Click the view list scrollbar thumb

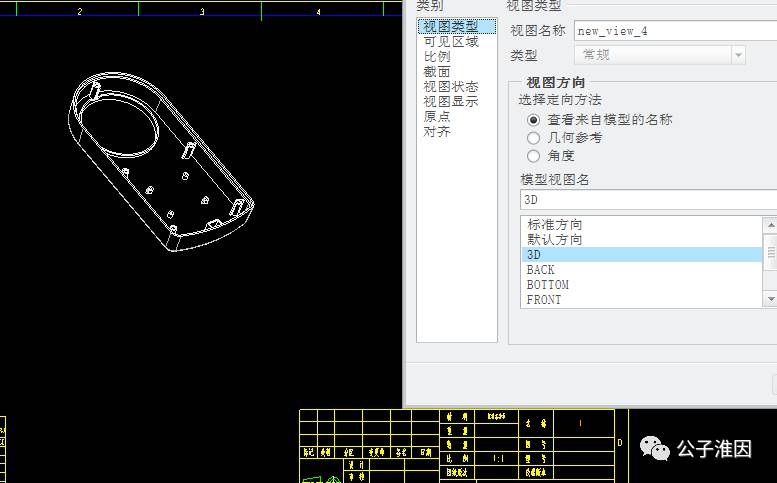click(x=771, y=252)
